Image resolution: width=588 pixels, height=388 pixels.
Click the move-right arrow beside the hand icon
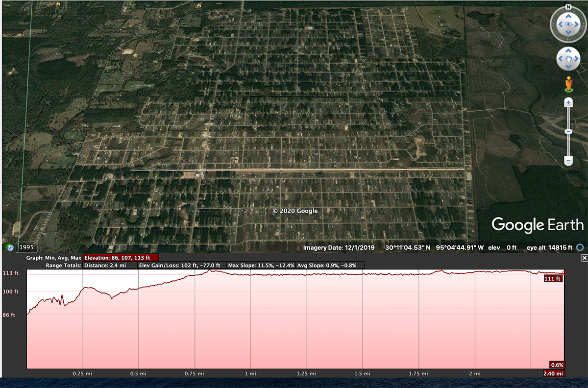click(577, 59)
